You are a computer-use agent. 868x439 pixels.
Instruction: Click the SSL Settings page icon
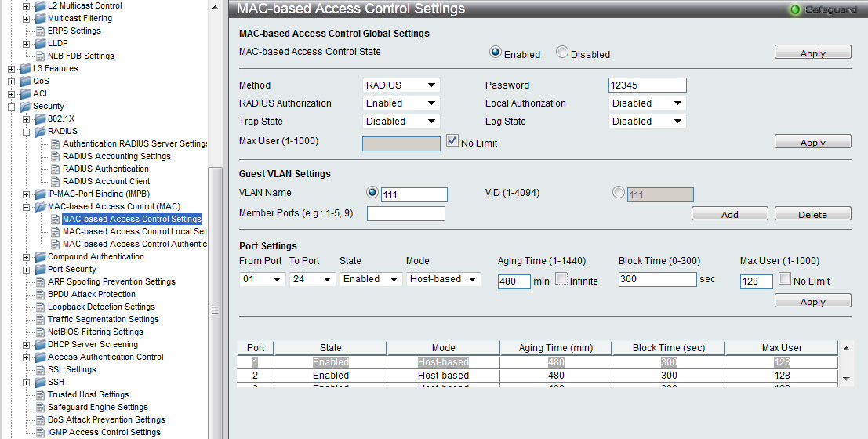pos(40,369)
